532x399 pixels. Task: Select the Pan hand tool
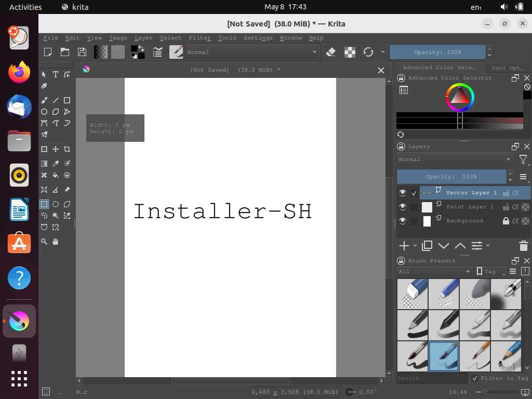(56, 242)
